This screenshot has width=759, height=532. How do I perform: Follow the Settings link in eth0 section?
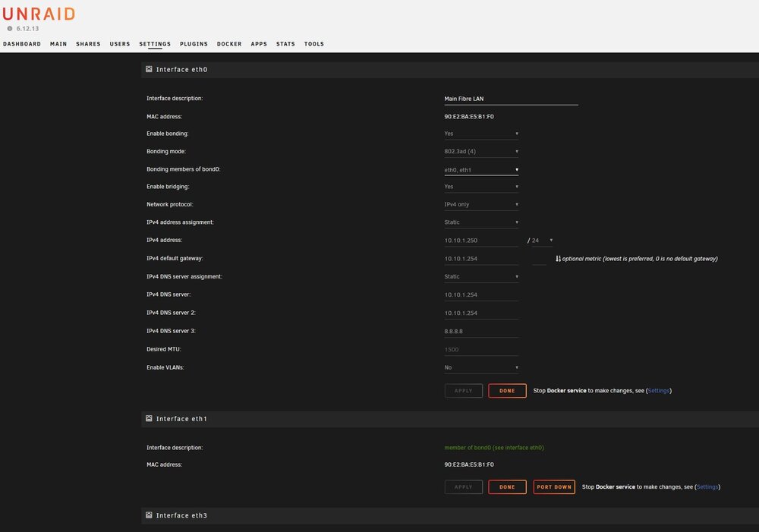pyautogui.click(x=658, y=391)
